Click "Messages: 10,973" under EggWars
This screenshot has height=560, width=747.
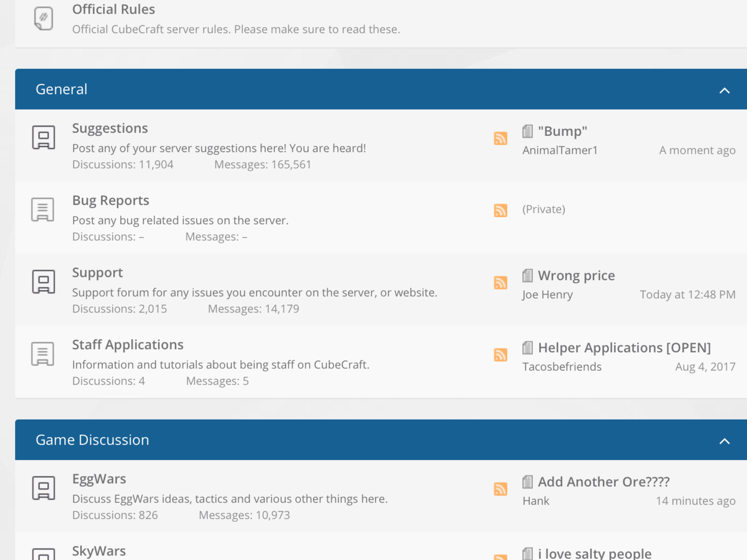coord(244,516)
